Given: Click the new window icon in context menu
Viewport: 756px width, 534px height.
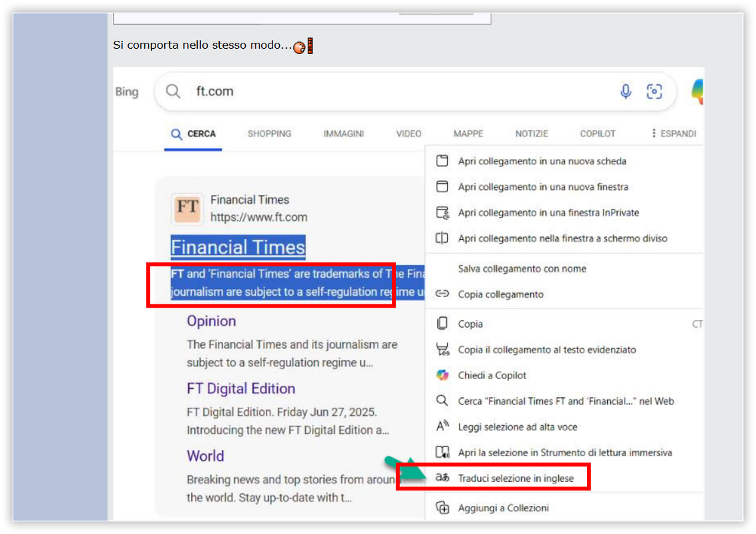Looking at the screenshot, I should click(x=442, y=186).
